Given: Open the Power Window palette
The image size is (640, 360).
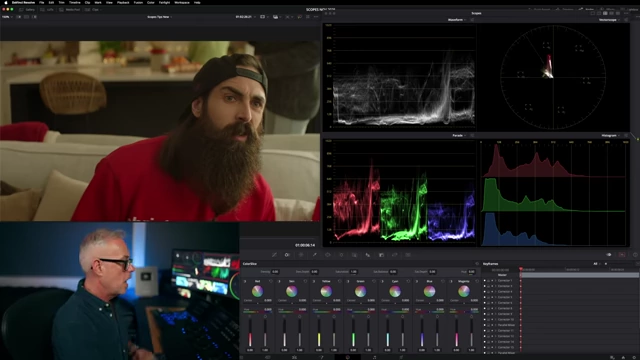Looking at the screenshot, I should pos(328,255).
